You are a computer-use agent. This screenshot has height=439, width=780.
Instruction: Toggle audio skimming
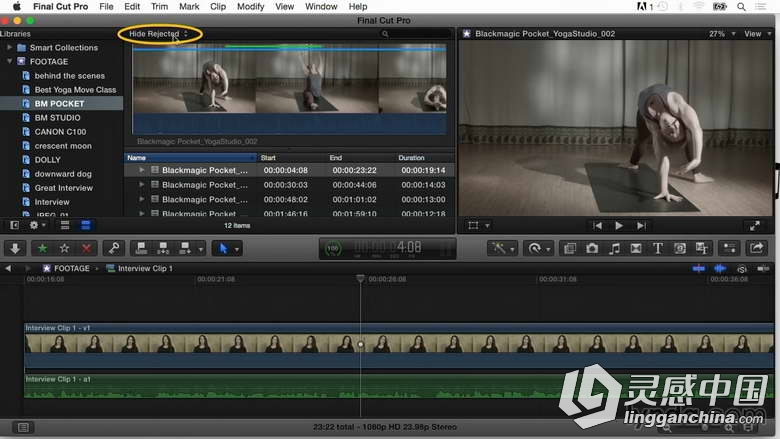pos(720,268)
